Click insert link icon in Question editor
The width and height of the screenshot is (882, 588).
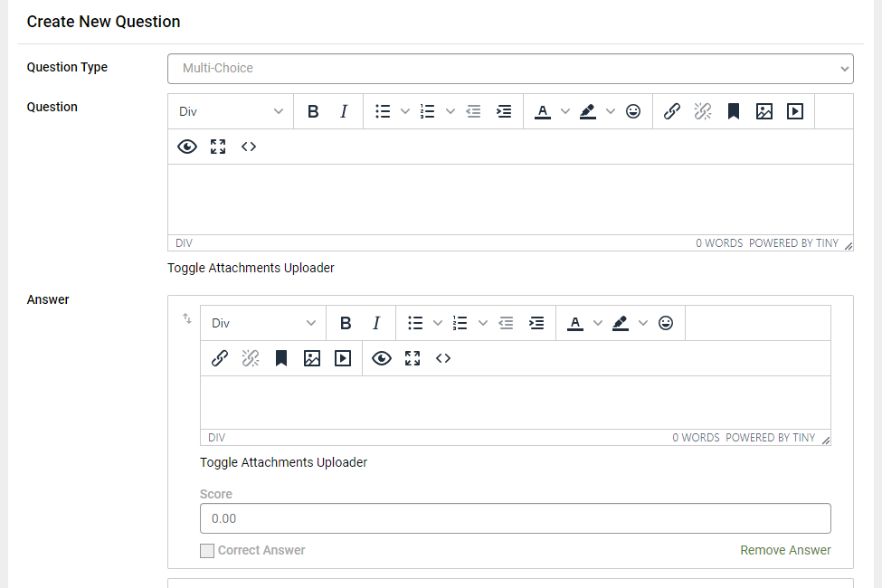[x=672, y=111]
